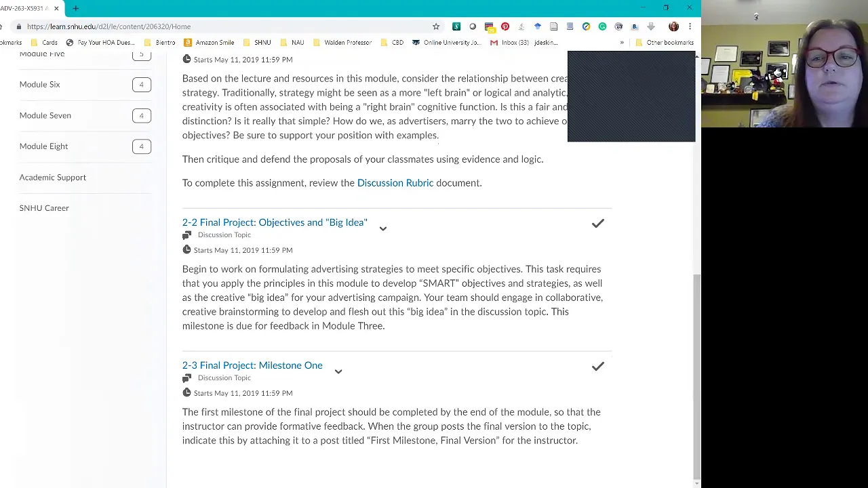Open the Amazon Smile bookmark
868x488 pixels.
click(x=209, y=43)
